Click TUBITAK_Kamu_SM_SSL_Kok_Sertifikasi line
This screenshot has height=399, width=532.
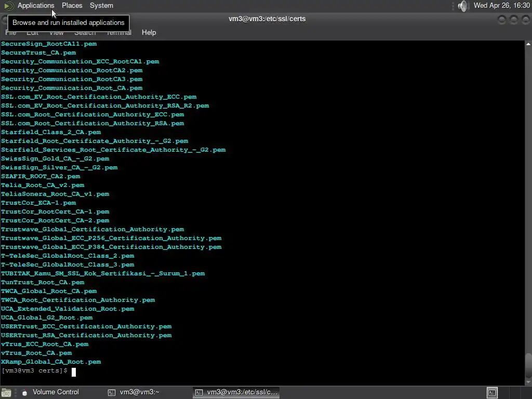coord(103,273)
